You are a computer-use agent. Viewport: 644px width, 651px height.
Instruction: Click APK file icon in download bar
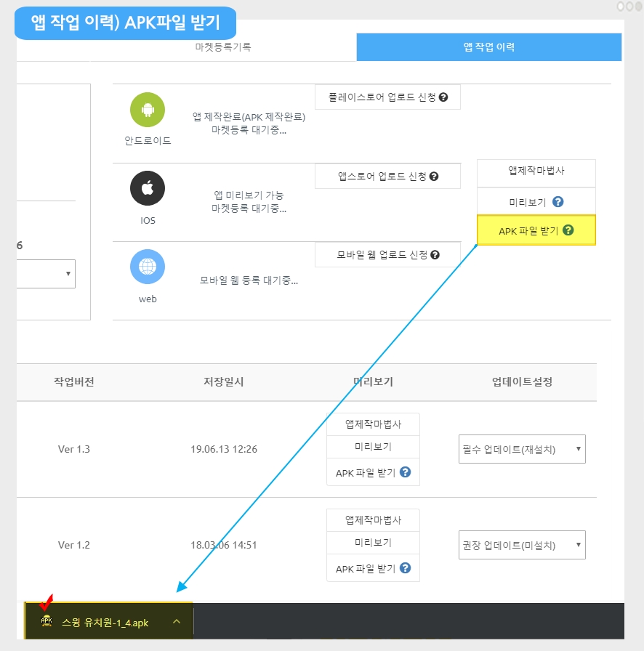pyautogui.click(x=47, y=621)
